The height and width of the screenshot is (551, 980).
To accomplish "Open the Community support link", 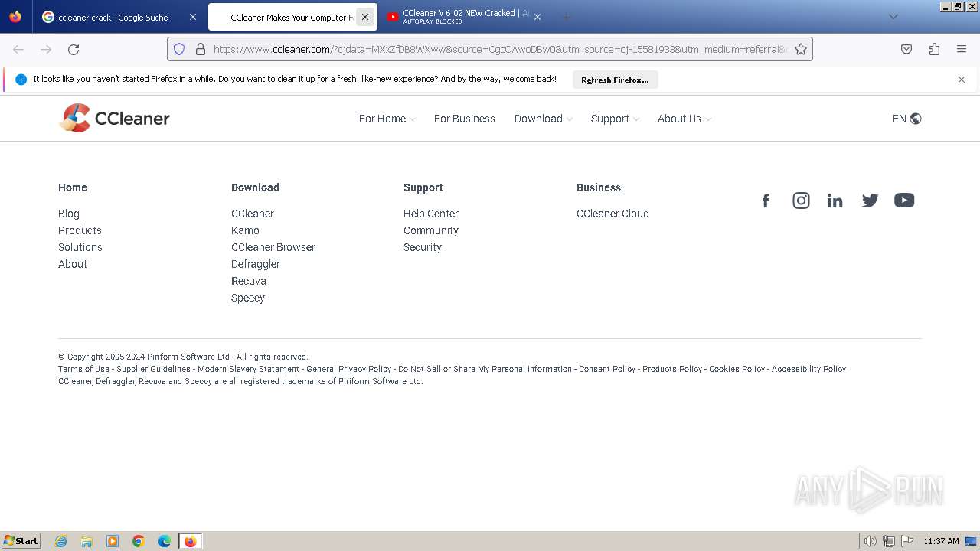I will click(431, 230).
